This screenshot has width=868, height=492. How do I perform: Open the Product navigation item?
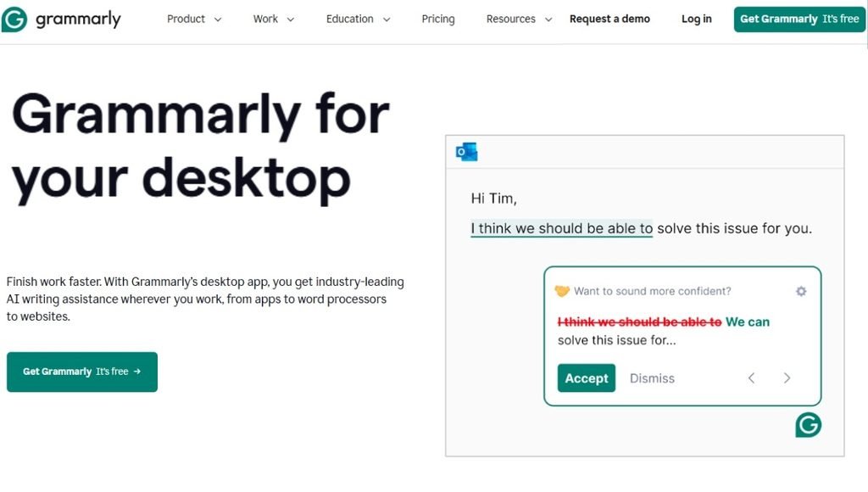186,19
